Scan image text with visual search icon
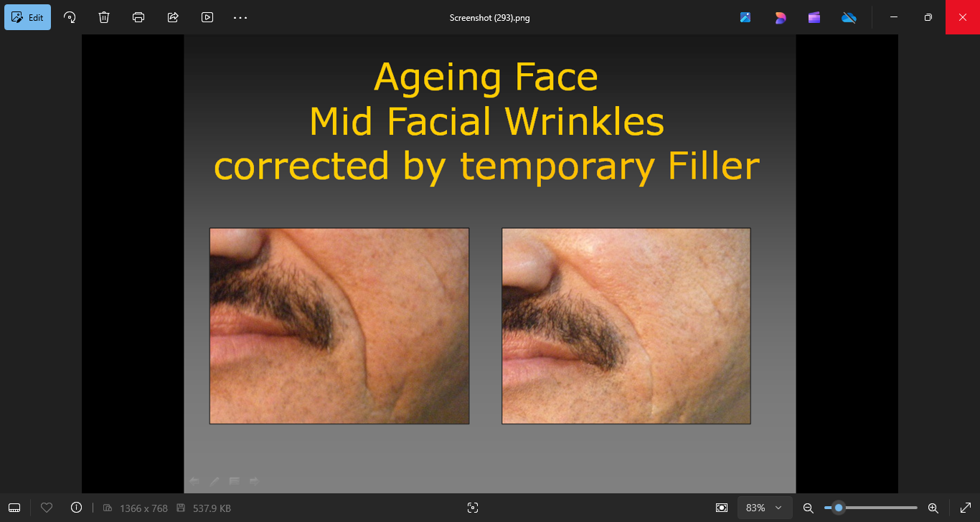 pos(472,508)
